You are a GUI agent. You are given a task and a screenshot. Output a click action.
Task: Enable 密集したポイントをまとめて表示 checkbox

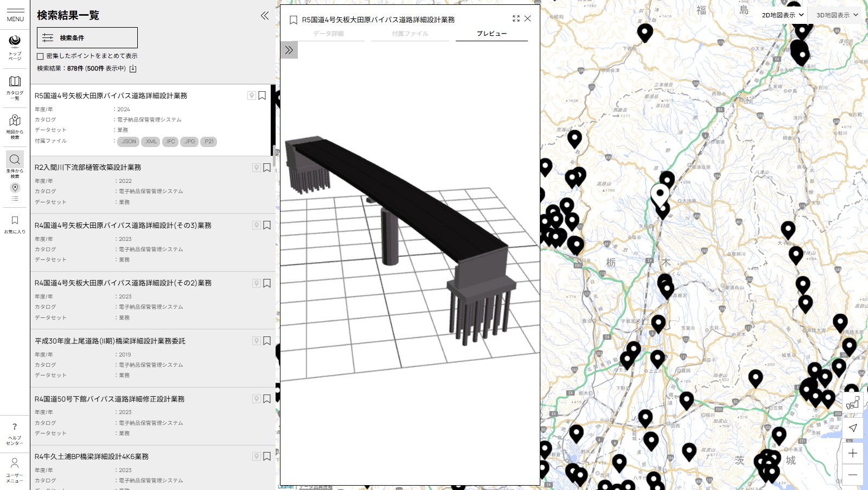(40, 56)
